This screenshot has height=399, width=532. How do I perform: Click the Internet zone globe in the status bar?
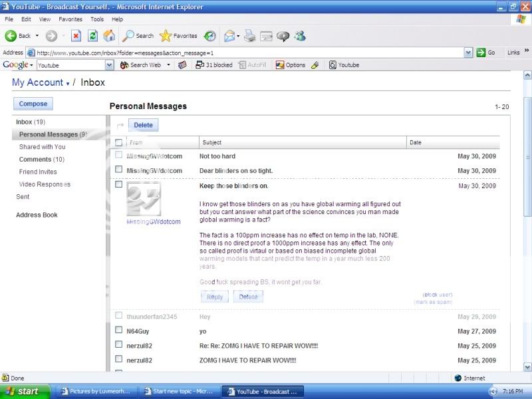[x=458, y=378]
